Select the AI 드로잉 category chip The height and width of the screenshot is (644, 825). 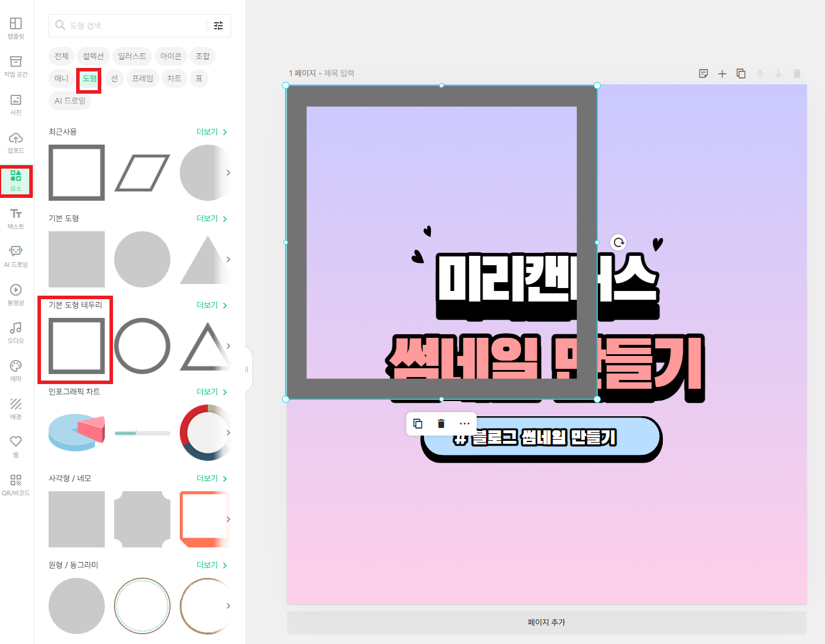click(70, 101)
